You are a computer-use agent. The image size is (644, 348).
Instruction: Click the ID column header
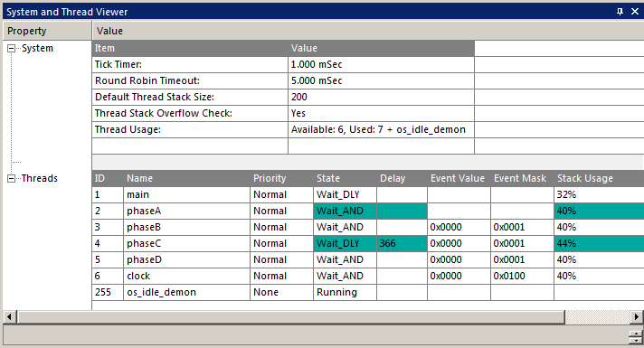[x=108, y=178]
